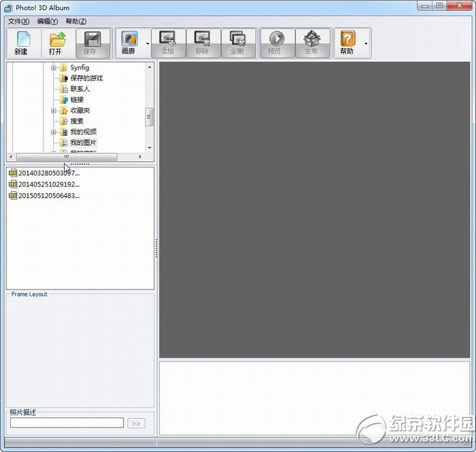Screen dimensions: 476x452
Task: Click the 链接 folder icon
Action: tap(63, 100)
